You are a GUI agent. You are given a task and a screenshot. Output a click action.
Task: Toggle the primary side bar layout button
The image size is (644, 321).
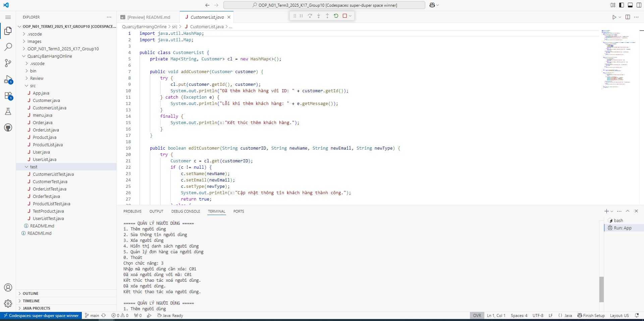622,5
